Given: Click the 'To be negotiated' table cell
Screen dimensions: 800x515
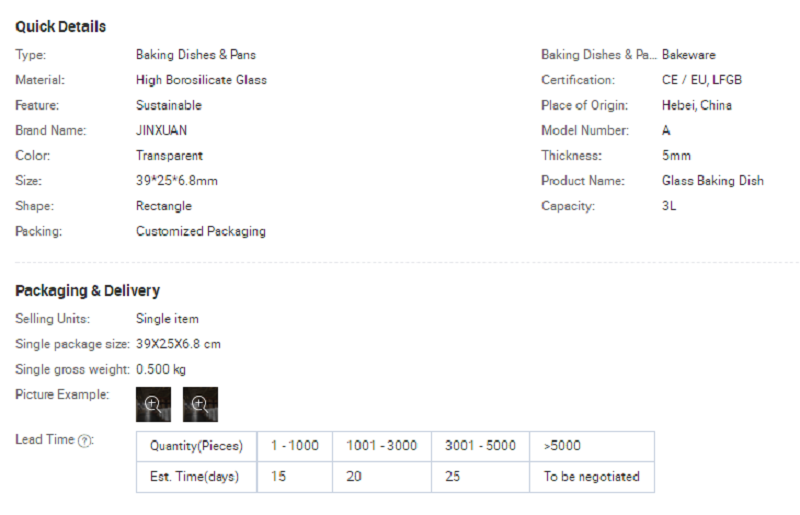Looking at the screenshot, I should tap(591, 477).
